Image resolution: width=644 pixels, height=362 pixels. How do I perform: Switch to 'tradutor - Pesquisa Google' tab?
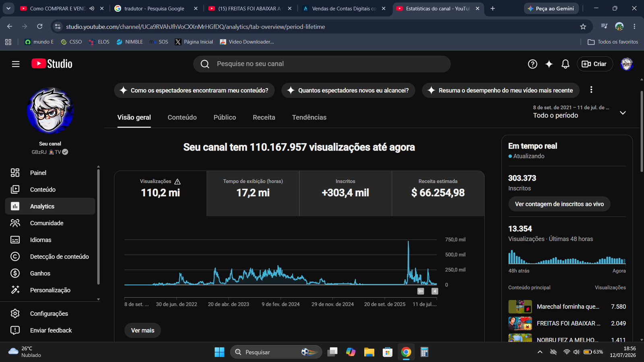tap(156, 8)
